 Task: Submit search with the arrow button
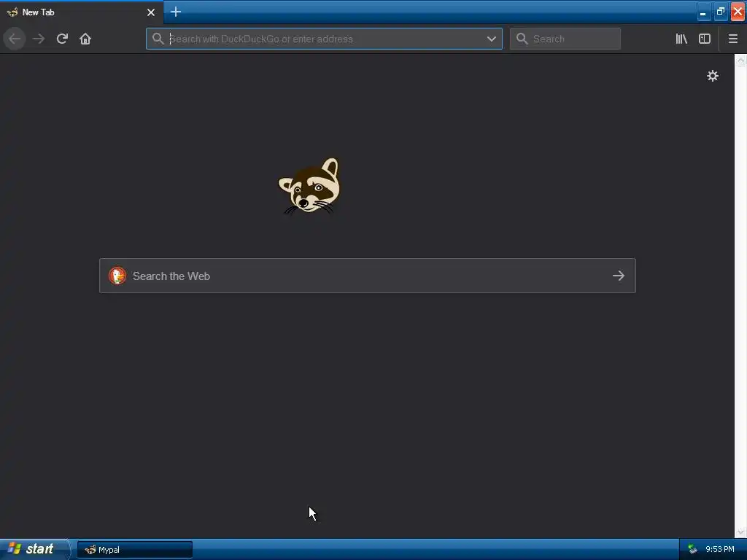(619, 276)
